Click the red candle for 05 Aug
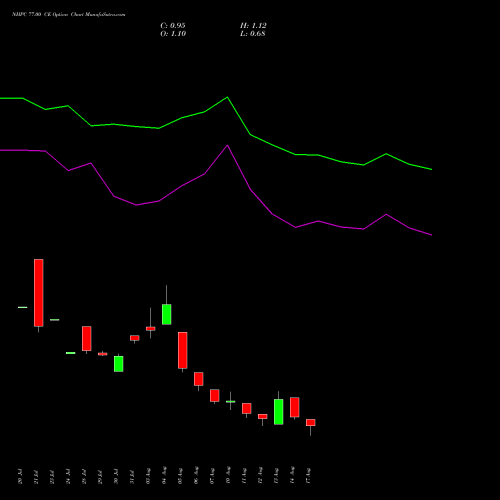The image size is (500, 500). click(x=183, y=350)
